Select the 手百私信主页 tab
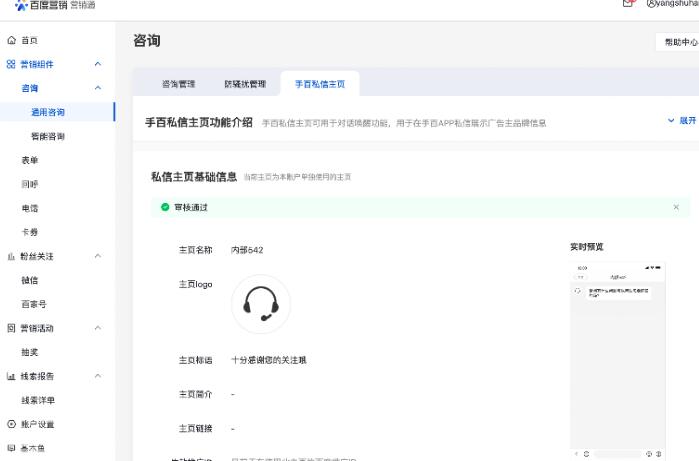699x461 pixels. pos(319,84)
